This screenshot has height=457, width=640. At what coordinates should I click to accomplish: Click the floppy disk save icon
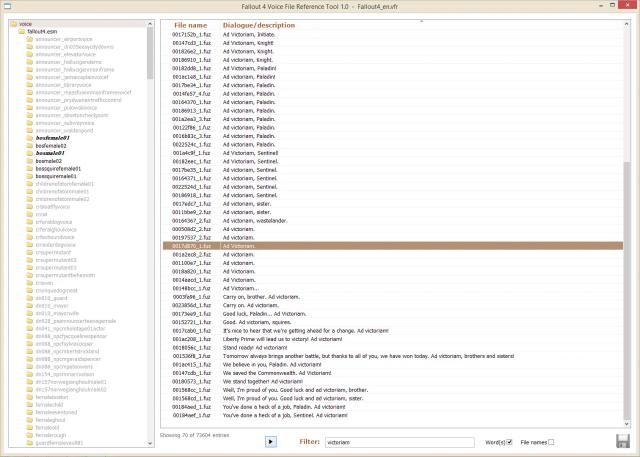(622, 441)
